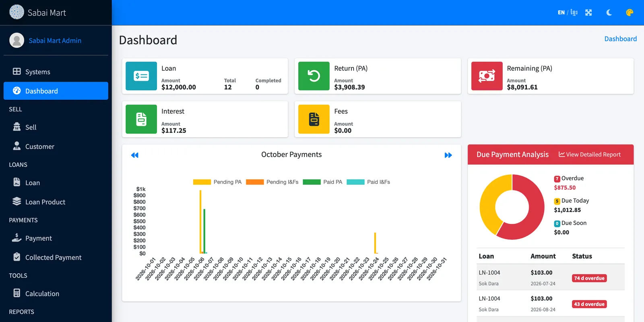
Task: Click the Calculation calculator icon
Action: (17, 293)
